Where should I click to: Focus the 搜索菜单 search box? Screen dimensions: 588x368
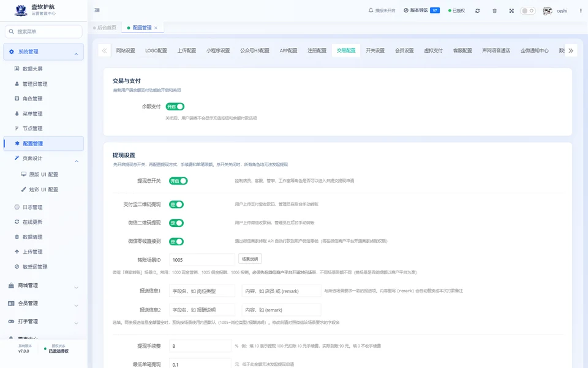(x=43, y=31)
